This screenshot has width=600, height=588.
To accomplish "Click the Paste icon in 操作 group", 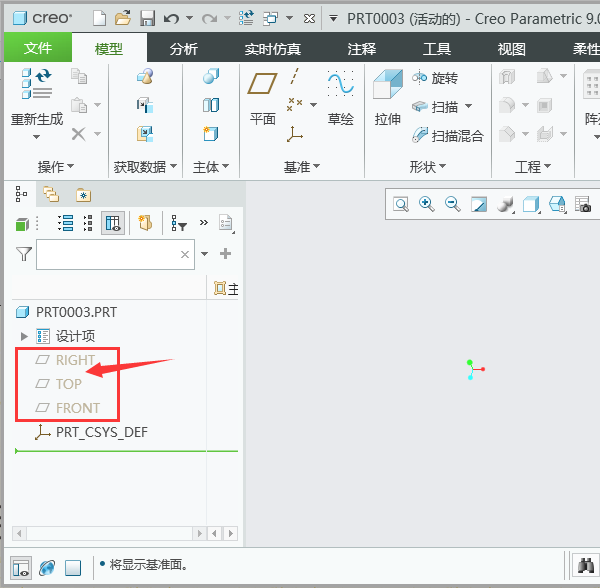I will (79, 105).
